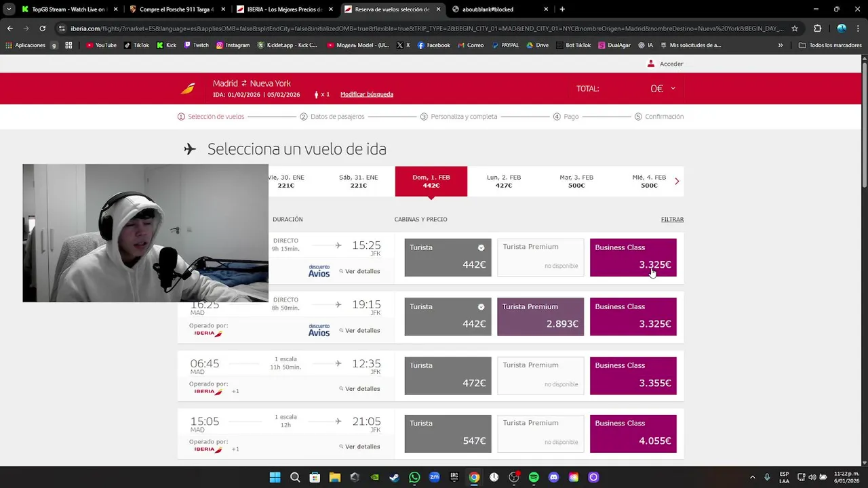Select Turista 442€ on the 19:15 arrival flight
This screenshot has height=488, width=868.
(448, 317)
